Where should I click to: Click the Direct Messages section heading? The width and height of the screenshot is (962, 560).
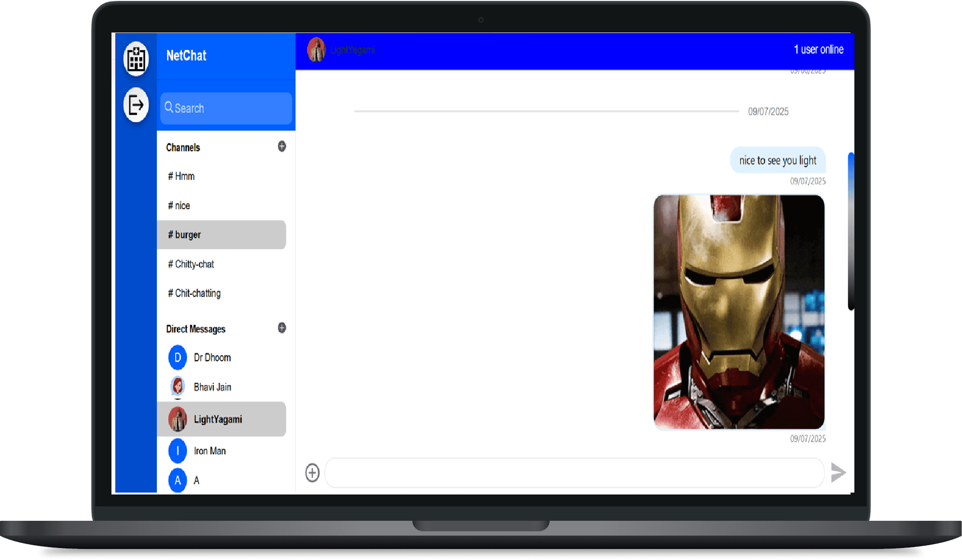pyautogui.click(x=196, y=329)
